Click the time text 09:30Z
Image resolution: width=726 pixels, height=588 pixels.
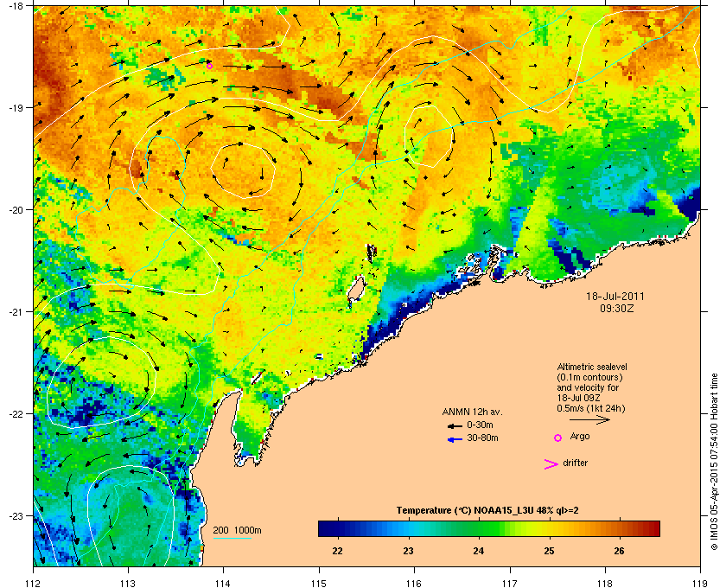coord(617,308)
